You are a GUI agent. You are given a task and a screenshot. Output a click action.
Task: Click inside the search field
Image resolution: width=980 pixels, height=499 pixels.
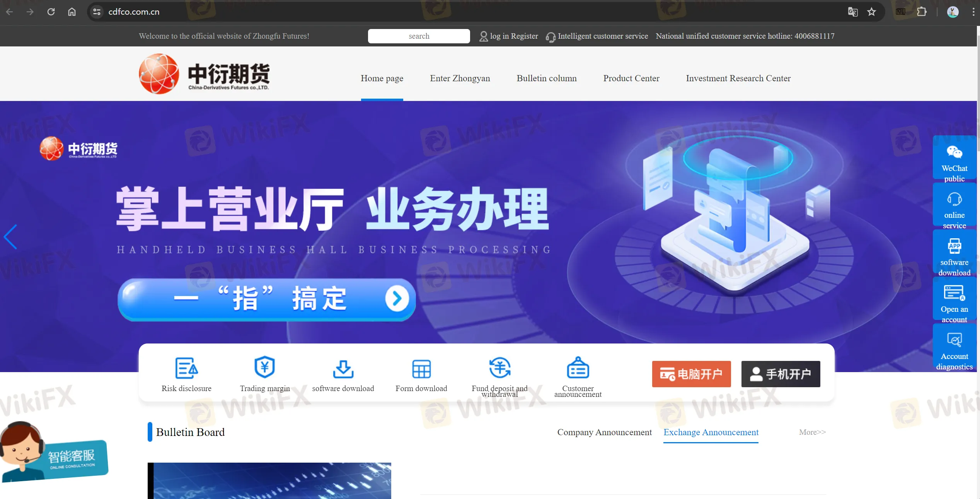point(419,36)
